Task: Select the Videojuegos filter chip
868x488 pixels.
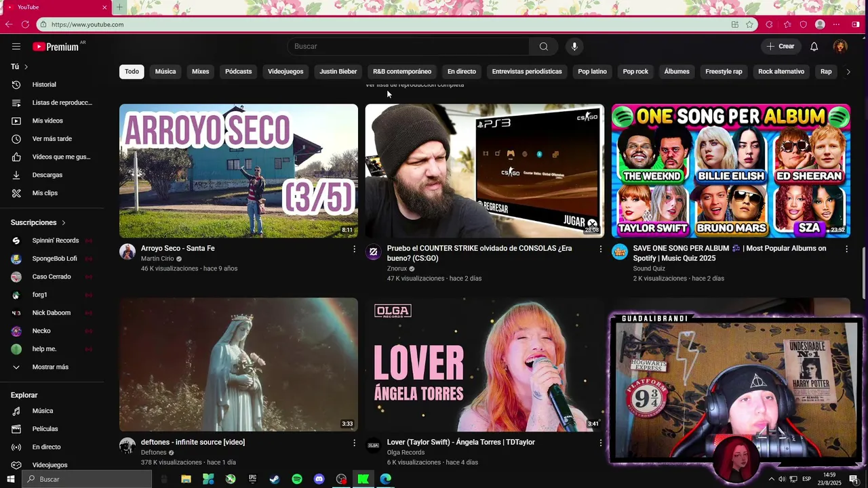Action: click(285, 71)
